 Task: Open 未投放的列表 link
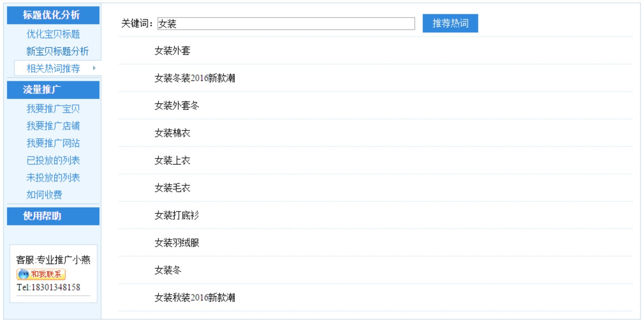point(53,177)
